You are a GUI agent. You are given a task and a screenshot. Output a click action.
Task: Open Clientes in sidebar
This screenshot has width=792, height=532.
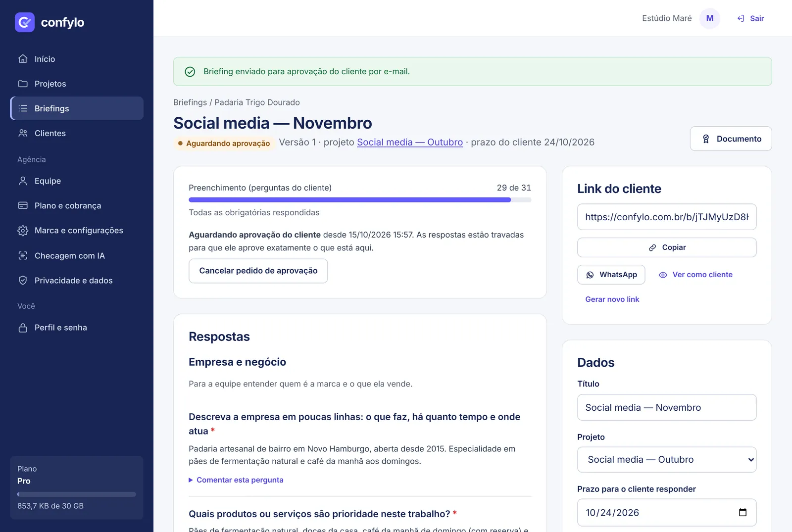click(x=77, y=133)
